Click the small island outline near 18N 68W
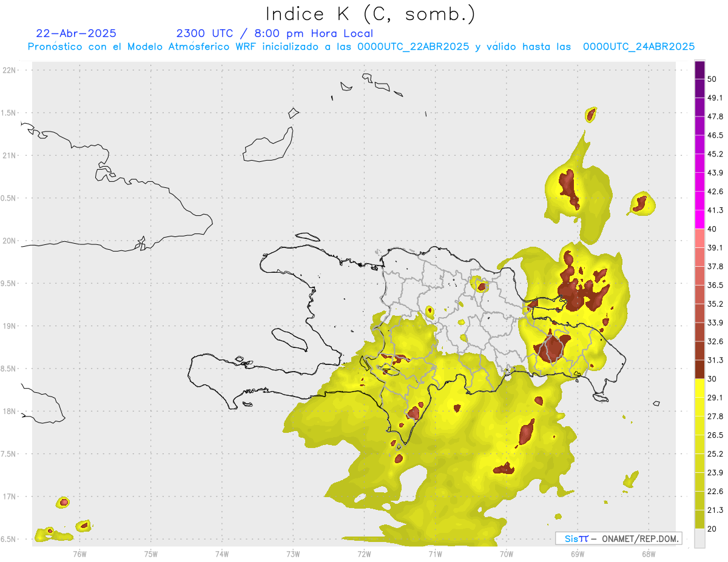This screenshot has width=728, height=562. [656, 404]
